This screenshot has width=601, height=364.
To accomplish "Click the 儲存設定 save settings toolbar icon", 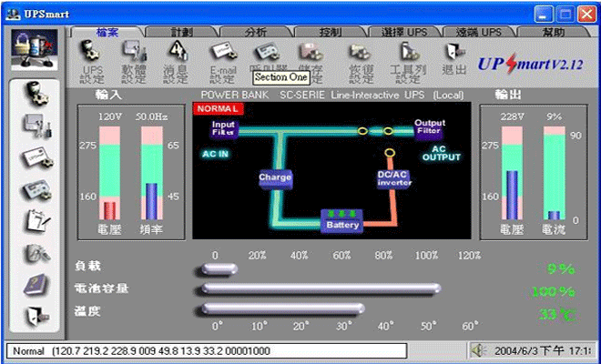I will coord(311,61).
